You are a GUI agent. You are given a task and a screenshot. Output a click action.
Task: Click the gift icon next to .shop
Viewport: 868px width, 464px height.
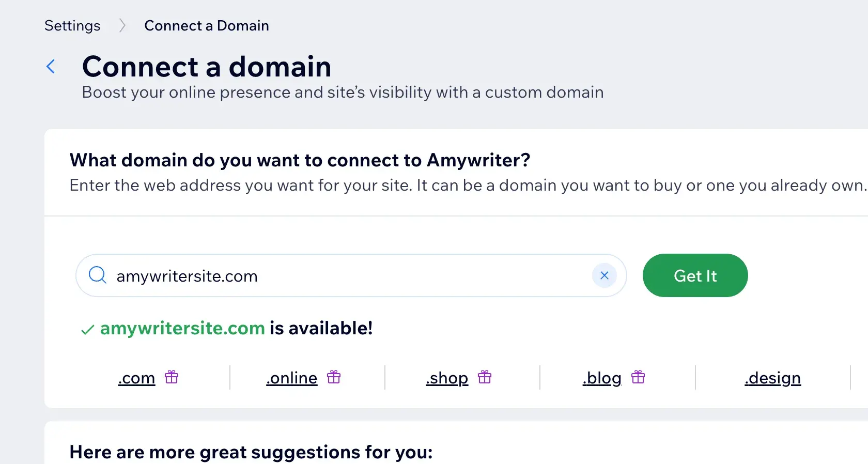point(485,377)
